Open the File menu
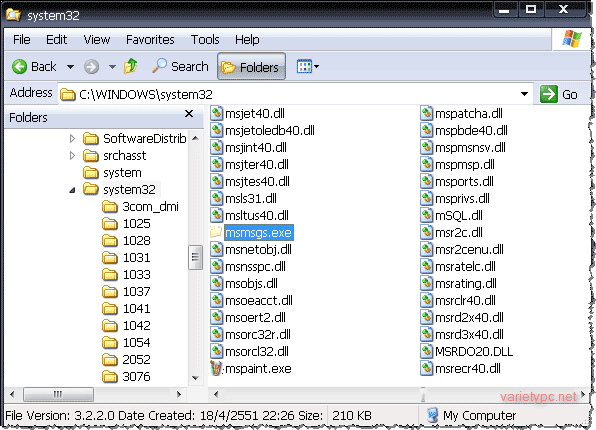Image resolution: width=596 pixels, height=430 pixels. tap(22, 40)
